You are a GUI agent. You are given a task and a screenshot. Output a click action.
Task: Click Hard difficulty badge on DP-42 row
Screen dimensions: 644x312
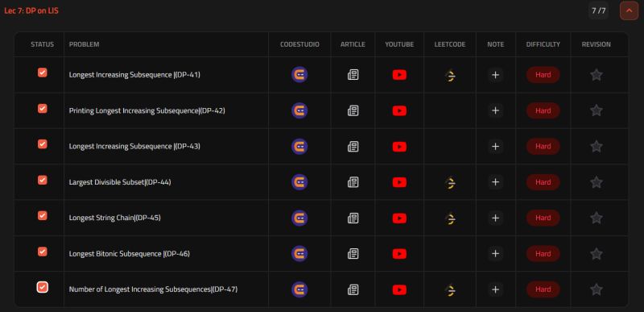(x=543, y=110)
